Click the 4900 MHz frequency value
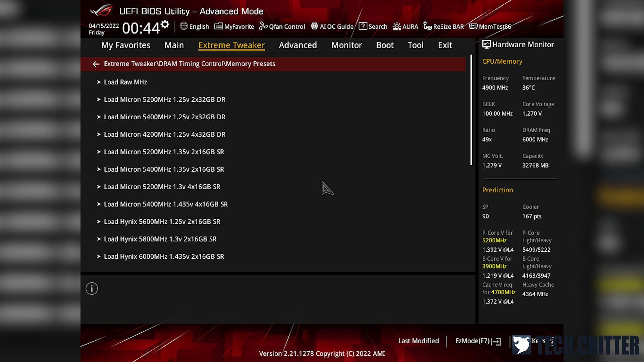This screenshot has width=644, height=362. tap(495, 87)
